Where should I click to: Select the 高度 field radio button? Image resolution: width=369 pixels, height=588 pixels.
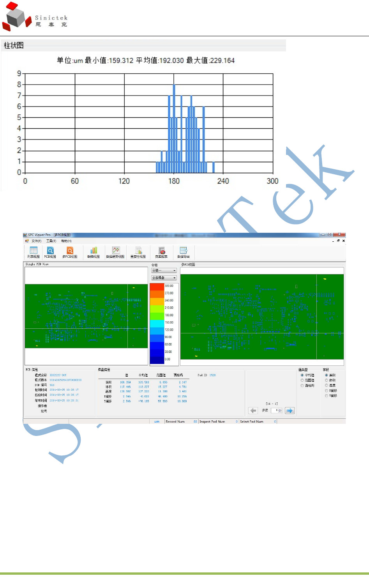327,385
